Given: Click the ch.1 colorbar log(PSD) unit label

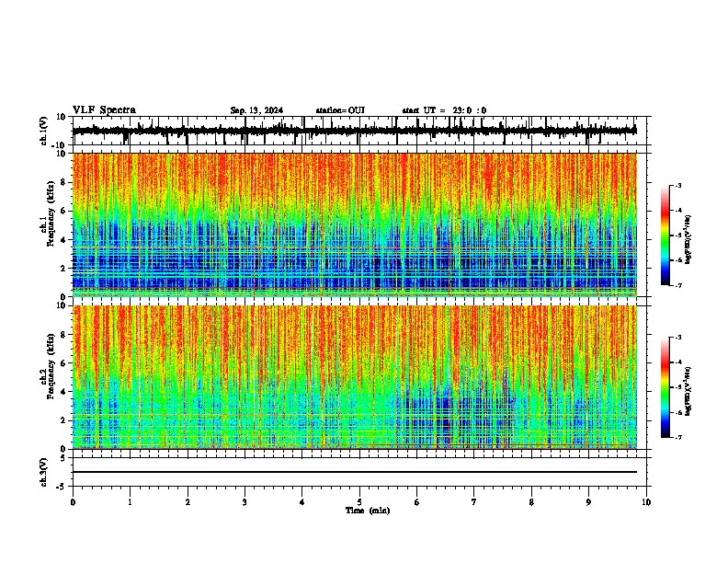Looking at the screenshot, I should click(688, 239).
